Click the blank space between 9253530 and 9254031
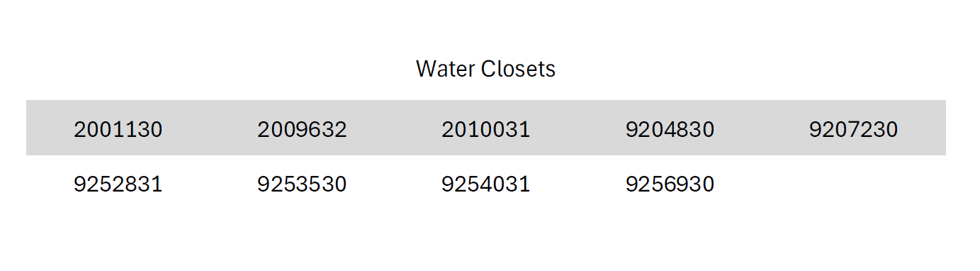This screenshot has width=980, height=271. click(394, 184)
